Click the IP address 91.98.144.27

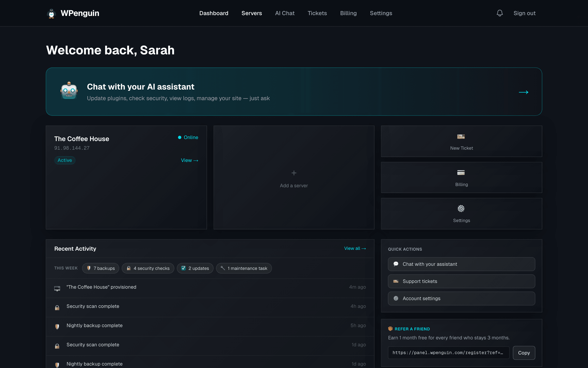click(x=72, y=148)
